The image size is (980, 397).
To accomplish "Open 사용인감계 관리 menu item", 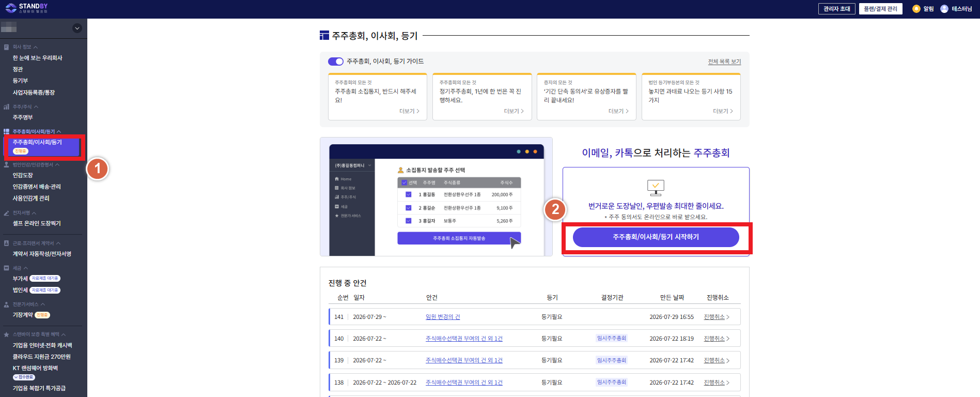I will 31,198.
